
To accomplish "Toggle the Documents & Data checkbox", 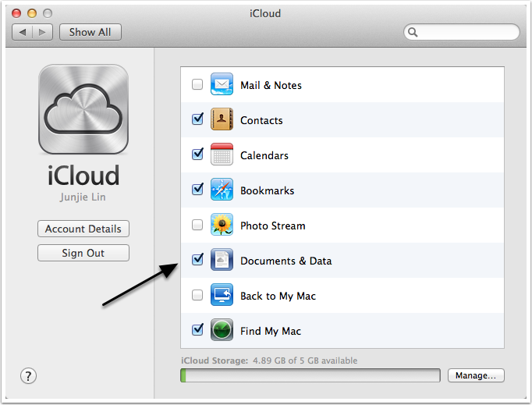I will [x=197, y=260].
